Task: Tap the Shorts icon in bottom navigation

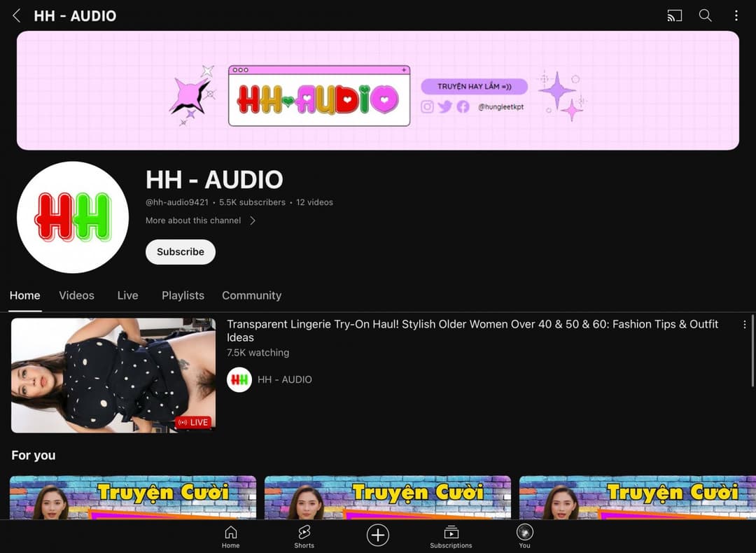Action: pyautogui.click(x=304, y=535)
